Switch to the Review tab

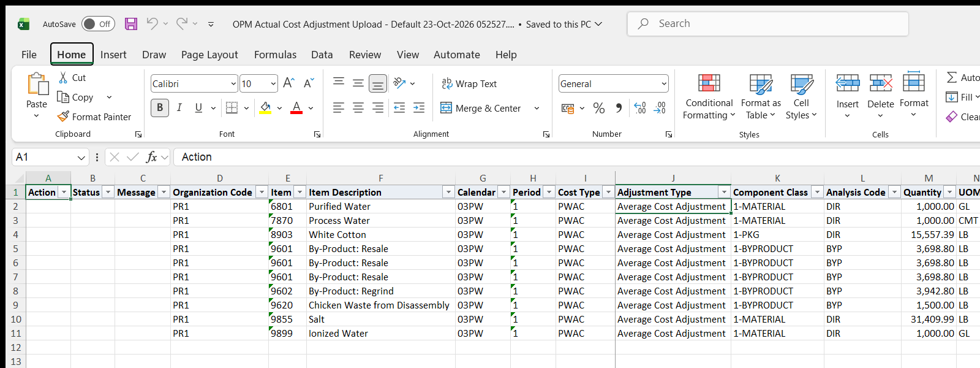[365, 55]
